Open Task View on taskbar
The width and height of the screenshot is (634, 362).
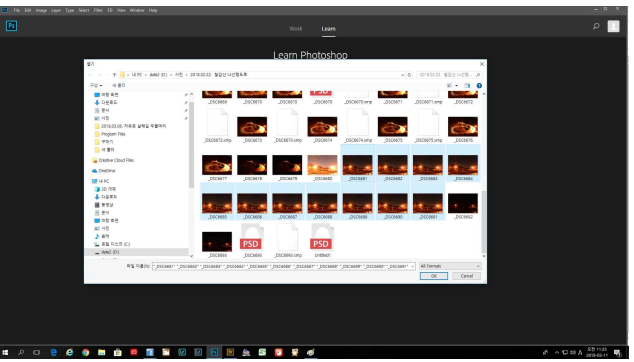(x=37, y=353)
